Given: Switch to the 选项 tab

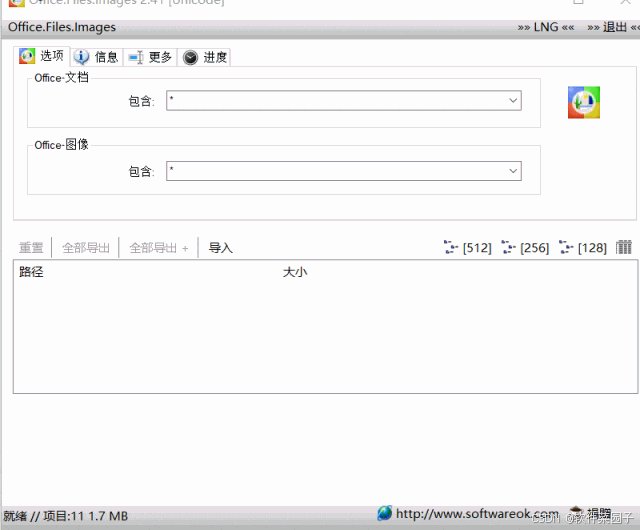Looking at the screenshot, I should (x=42, y=56).
